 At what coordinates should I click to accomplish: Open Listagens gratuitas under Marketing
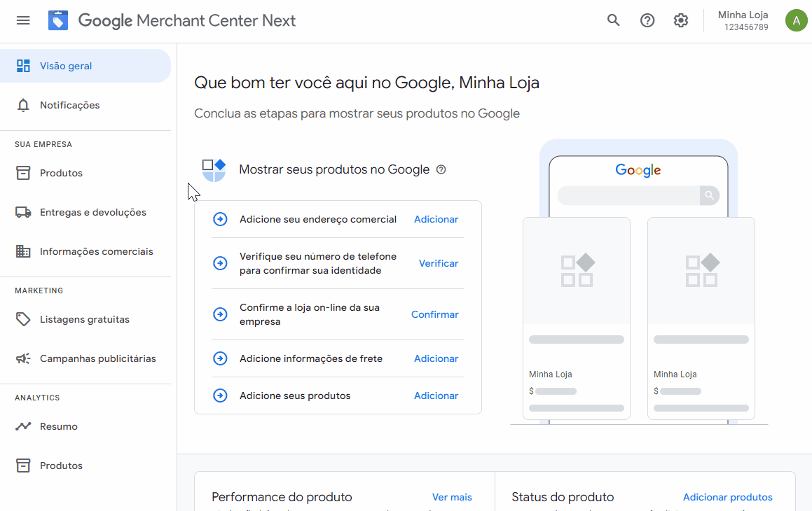click(84, 319)
